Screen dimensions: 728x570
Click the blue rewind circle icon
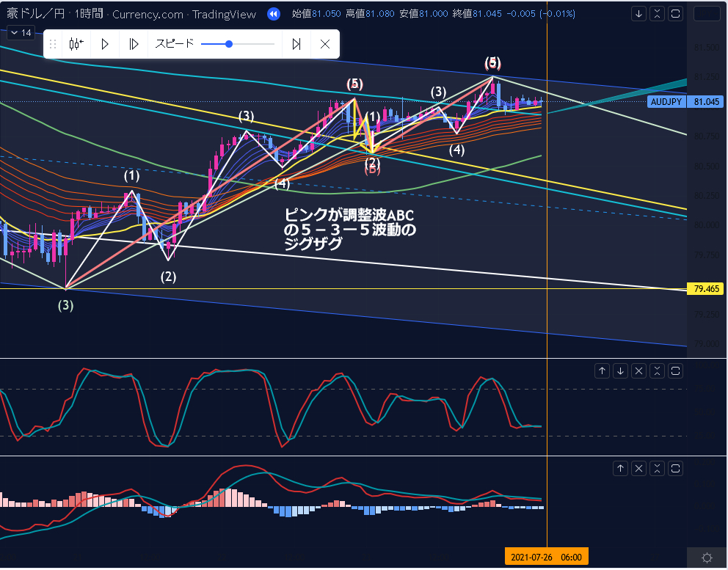click(273, 14)
